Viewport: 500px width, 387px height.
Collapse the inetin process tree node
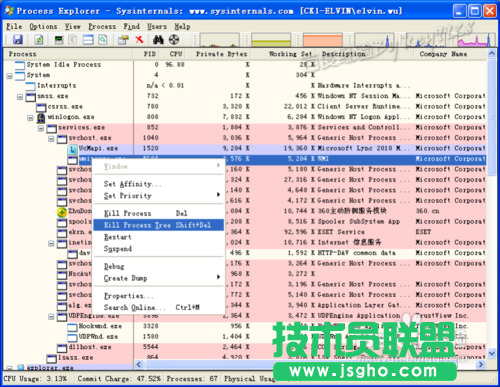(51, 243)
